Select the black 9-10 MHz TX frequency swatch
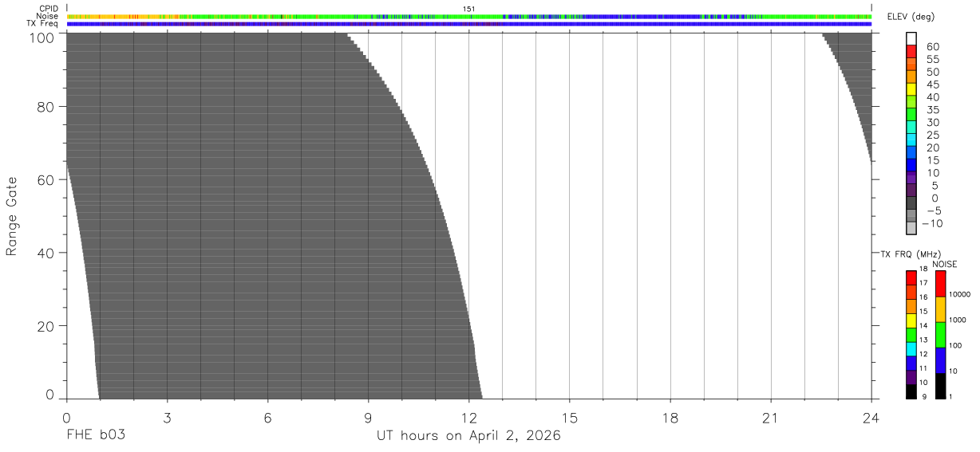This screenshot has width=980, height=452. point(911,391)
